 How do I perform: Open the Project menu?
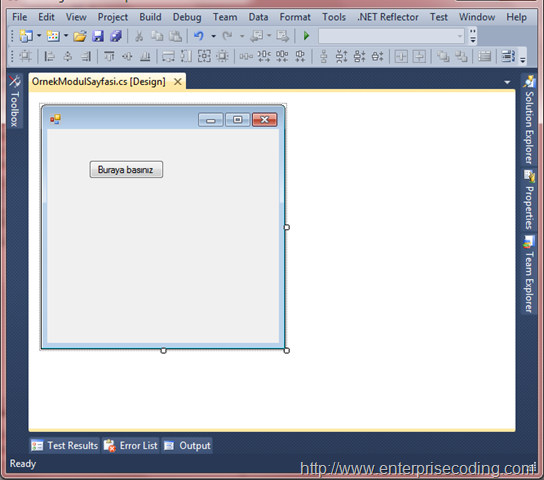(113, 17)
